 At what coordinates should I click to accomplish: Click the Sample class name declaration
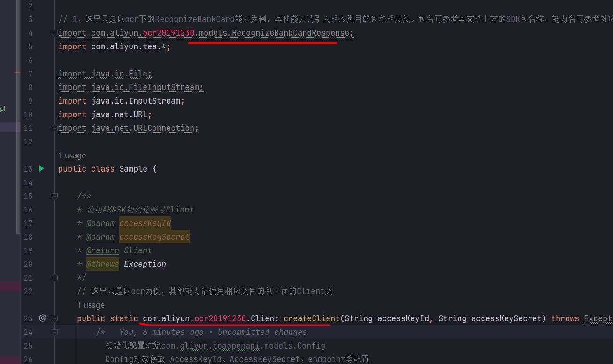(x=133, y=169)
